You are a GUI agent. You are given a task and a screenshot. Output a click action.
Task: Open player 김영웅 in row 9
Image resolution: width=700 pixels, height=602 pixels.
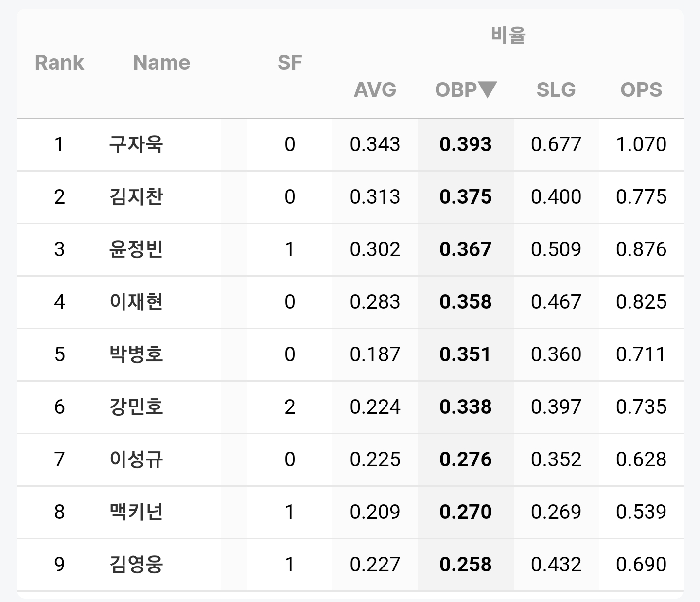[136, 564]
